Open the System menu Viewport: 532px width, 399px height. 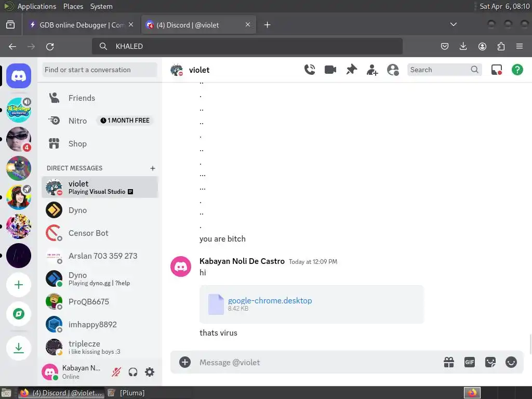[101, 6]
